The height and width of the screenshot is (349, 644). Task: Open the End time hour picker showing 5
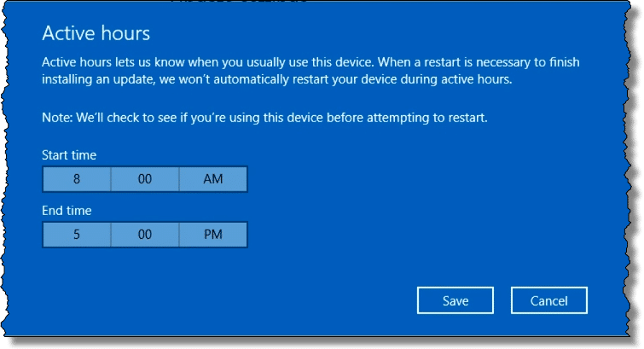(76, 235)
